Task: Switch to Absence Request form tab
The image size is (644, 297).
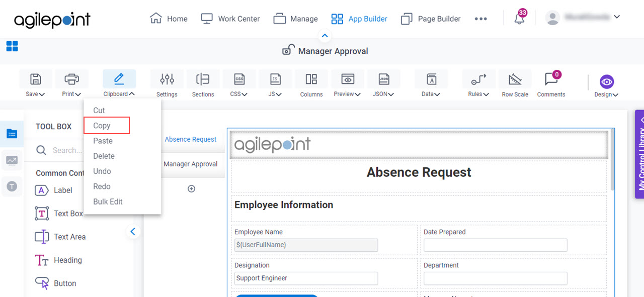Action: (x=191, y=139)
